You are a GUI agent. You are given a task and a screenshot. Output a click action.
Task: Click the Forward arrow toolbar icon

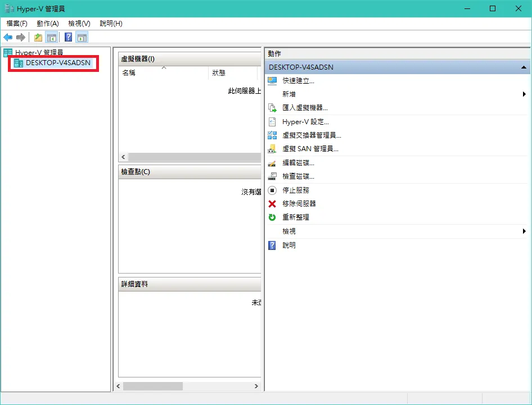[21, 37]
